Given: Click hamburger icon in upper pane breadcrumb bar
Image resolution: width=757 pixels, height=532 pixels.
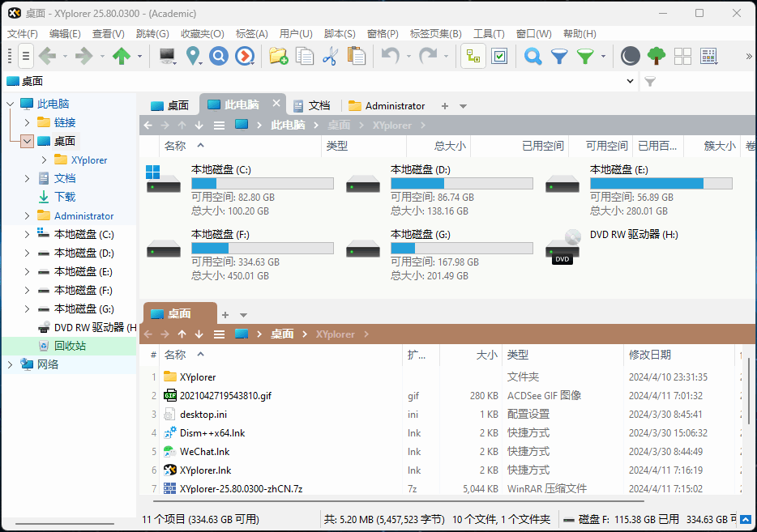Looking at the screenshot, I should (x=219, y=126).
